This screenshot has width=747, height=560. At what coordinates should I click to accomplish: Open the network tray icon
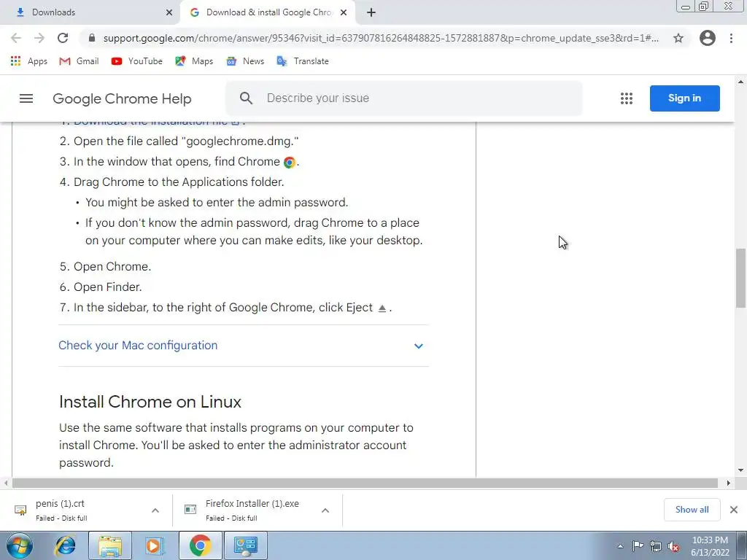tap(656, 547)
